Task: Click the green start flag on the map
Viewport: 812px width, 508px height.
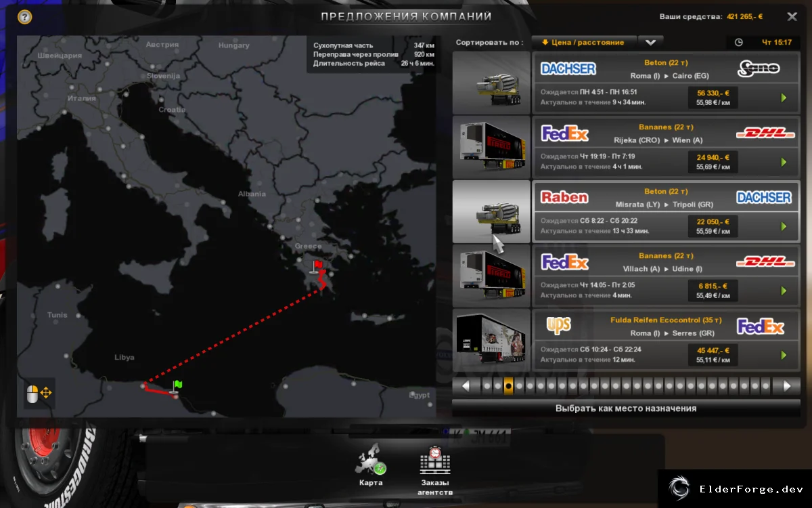Action: (176, 386)
